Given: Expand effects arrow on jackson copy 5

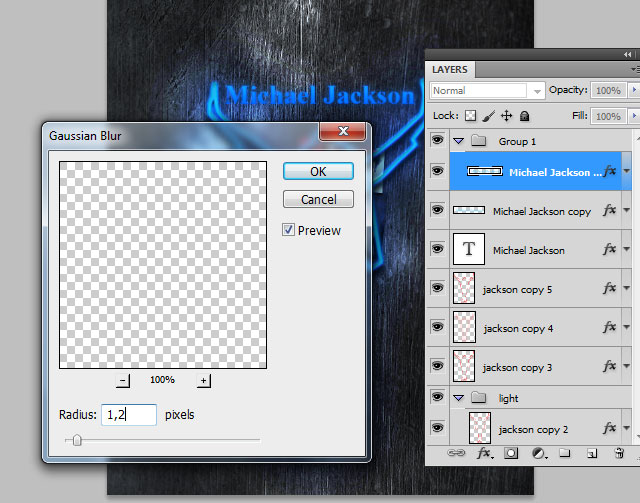Looking at the screenshot, I should click(x=627, y=288).
